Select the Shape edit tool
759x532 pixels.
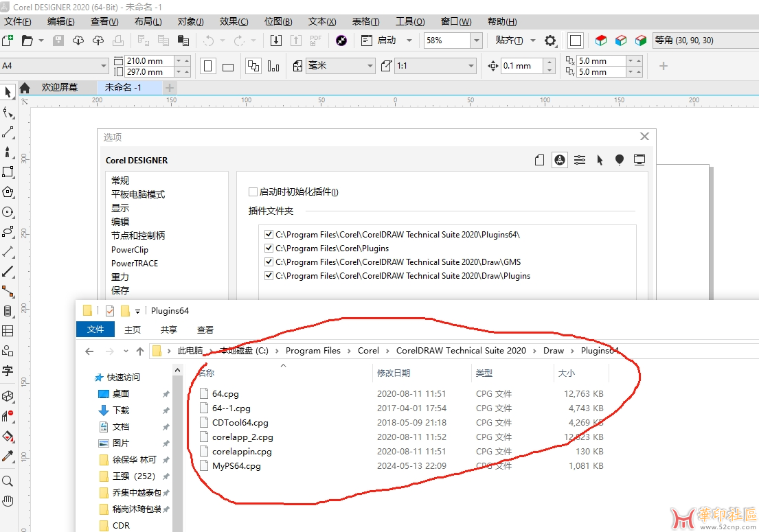point(8,112)
